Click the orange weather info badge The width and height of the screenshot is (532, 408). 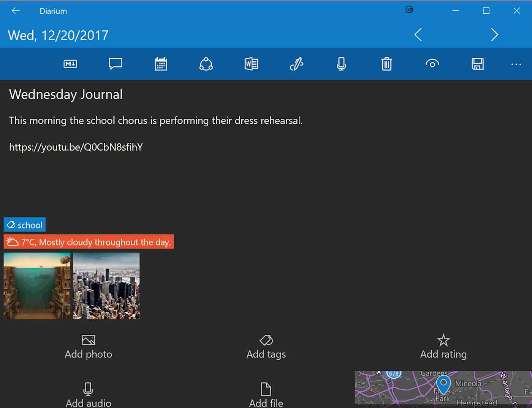(89, 242)
